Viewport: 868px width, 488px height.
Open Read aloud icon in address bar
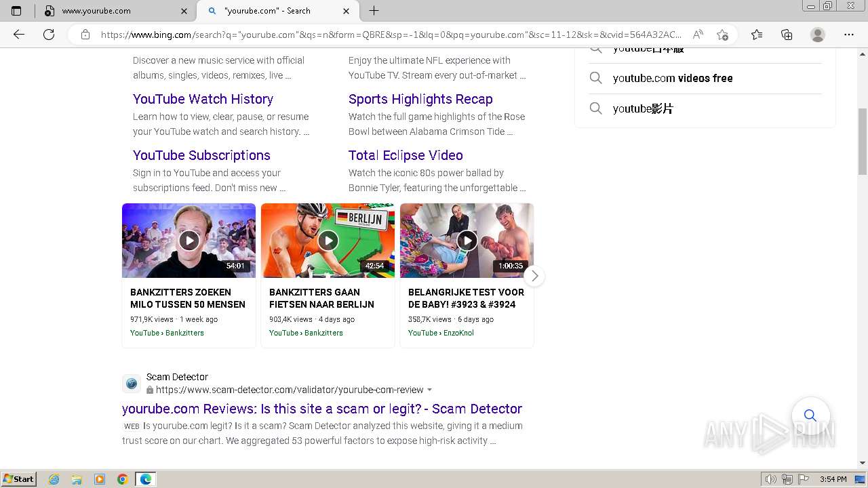pyautogui.click(x=697, y=35)
